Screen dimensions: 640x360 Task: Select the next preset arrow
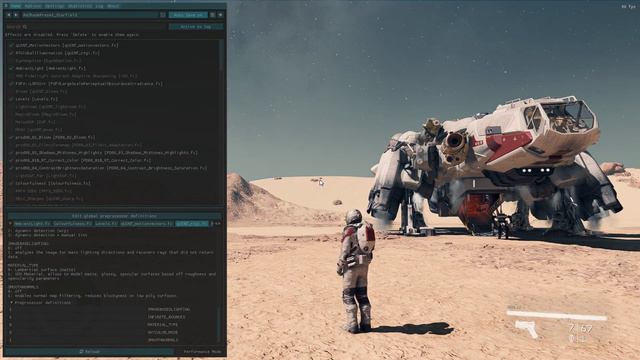click(16, 15)
